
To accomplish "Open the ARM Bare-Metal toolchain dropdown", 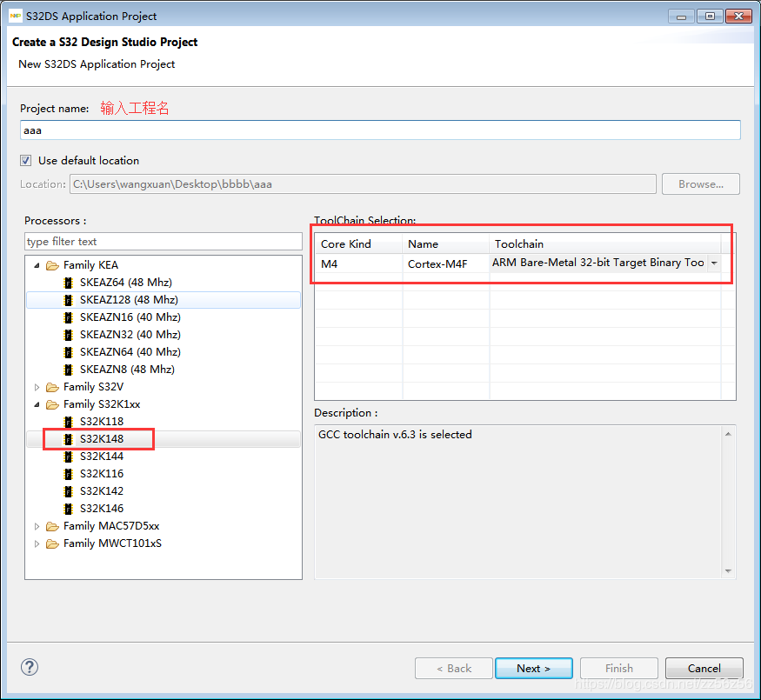I will [x=715, y=263].
